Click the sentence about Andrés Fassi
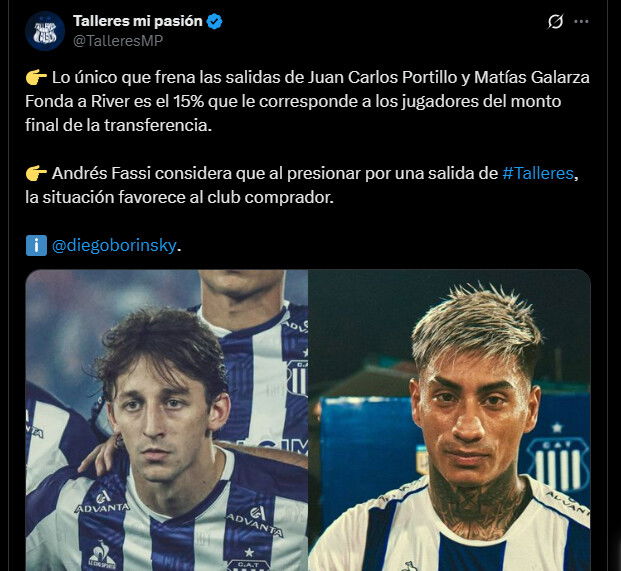 pos(302,185)
